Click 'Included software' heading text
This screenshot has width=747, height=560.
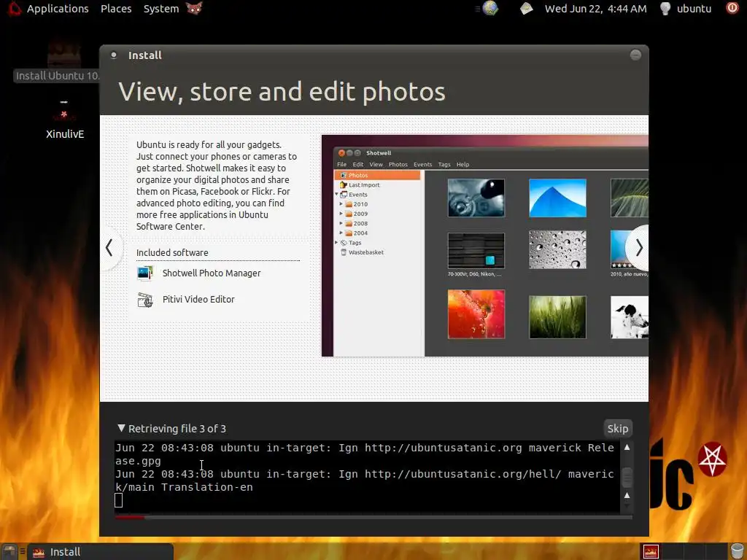pos(172,252)
